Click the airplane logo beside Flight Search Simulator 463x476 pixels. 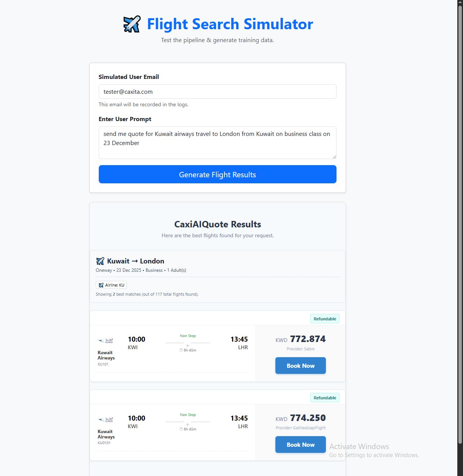coord(132,24)
